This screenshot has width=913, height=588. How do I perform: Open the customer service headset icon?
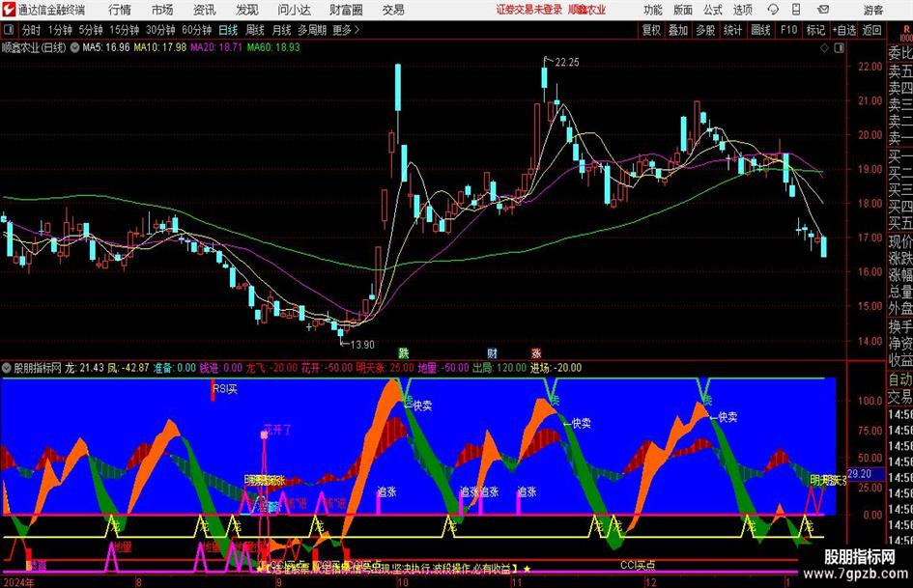[x=773, y=10]
